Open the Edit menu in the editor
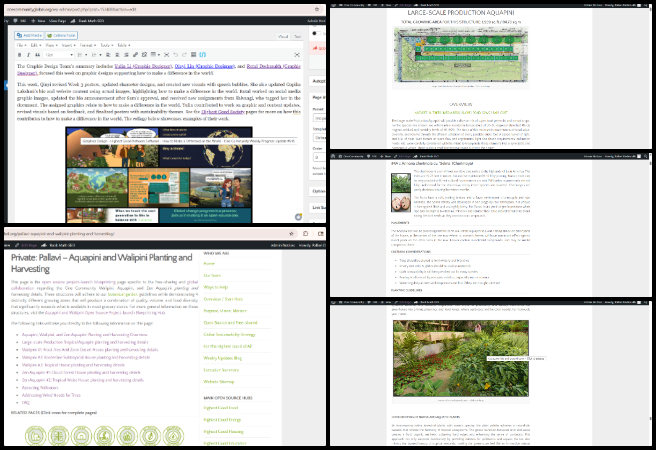Viewport: 656px width, 450px height. (x=35, y=45)
